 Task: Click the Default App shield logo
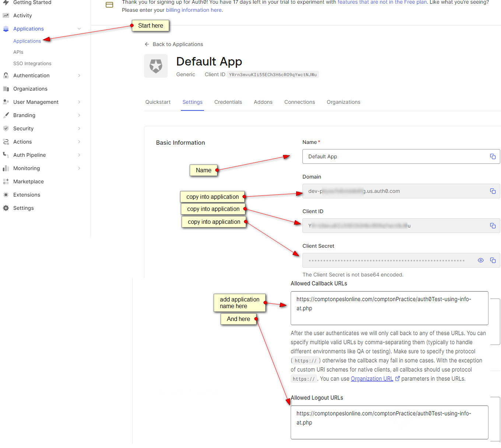156,66
